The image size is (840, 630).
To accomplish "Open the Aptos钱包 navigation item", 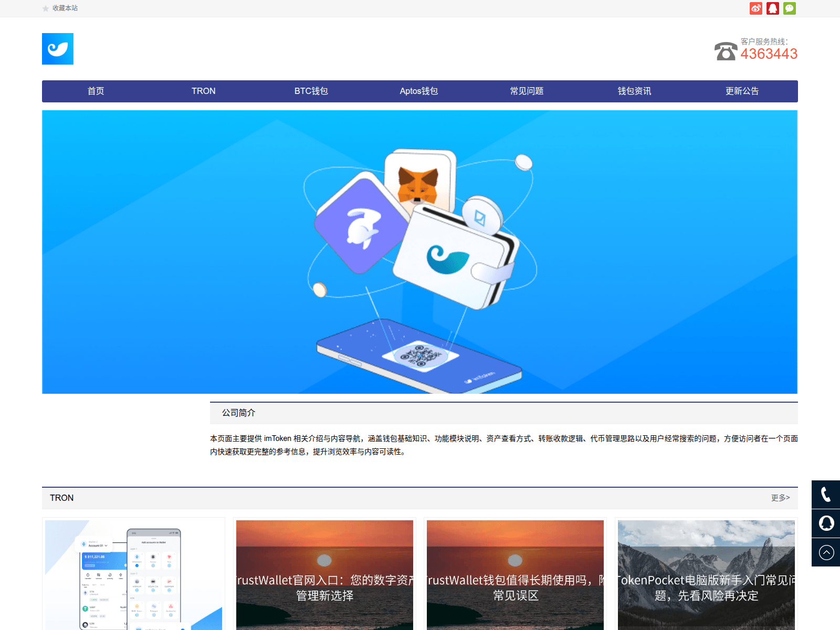I will point(418,91).
